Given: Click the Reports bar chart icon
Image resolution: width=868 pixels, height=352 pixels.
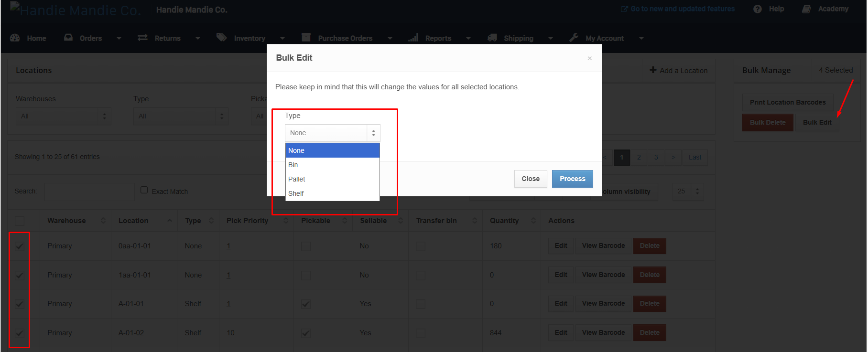Looking at the screenshot, I should click(413, 38).
